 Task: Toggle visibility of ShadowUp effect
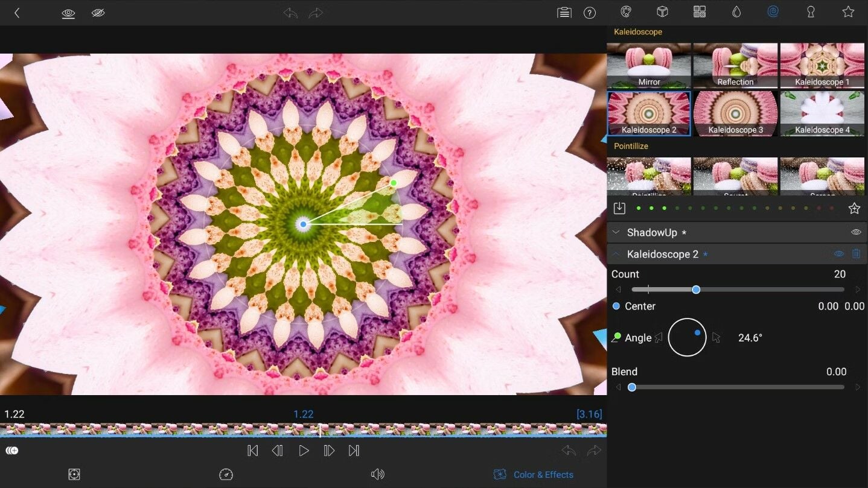click(856, 232)
